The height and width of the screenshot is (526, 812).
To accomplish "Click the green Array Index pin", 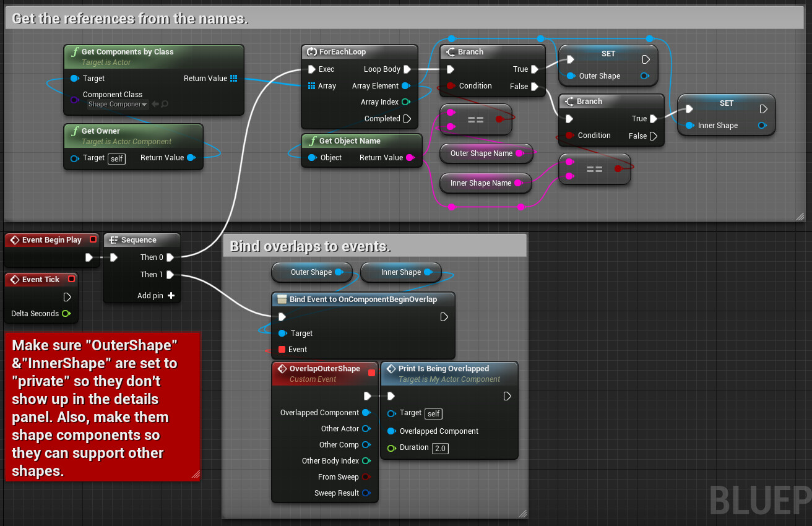I will (406, 102).
